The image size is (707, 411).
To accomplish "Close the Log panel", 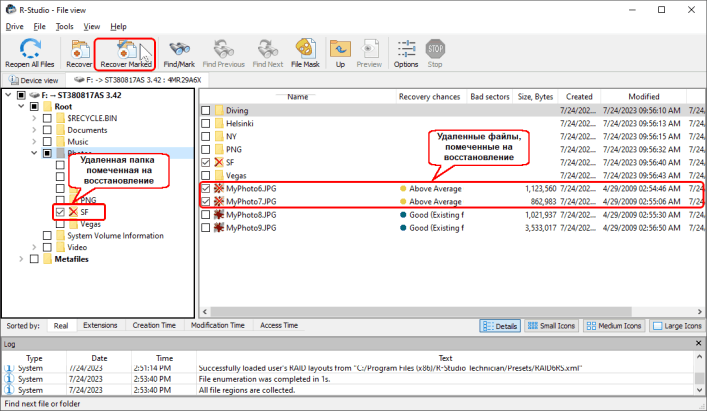I will tap(698, 343).
